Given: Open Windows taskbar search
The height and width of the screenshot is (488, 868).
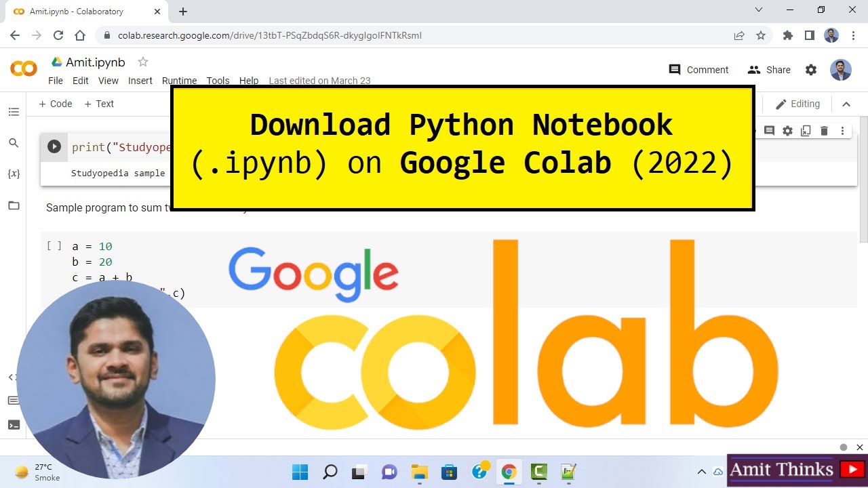Looking at the screenshot, I should (x=330, y=472).
